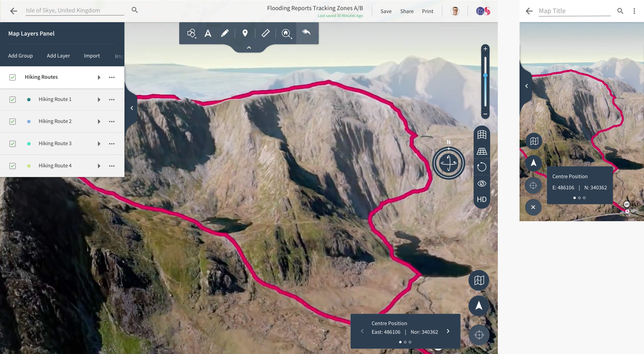Select the ruler measure tool
This screenshot has width=644, height=354.
point(265,33)
